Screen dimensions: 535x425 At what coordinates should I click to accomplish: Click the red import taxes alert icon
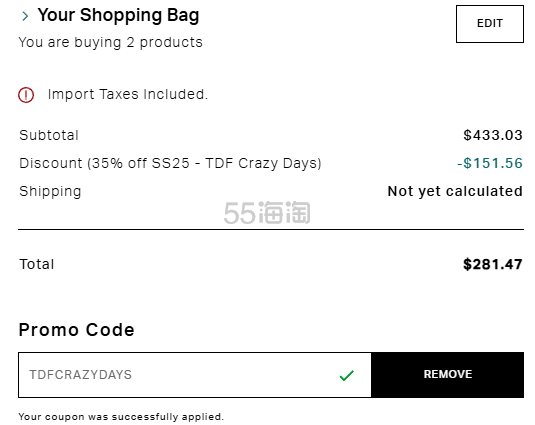coord(26,94)
